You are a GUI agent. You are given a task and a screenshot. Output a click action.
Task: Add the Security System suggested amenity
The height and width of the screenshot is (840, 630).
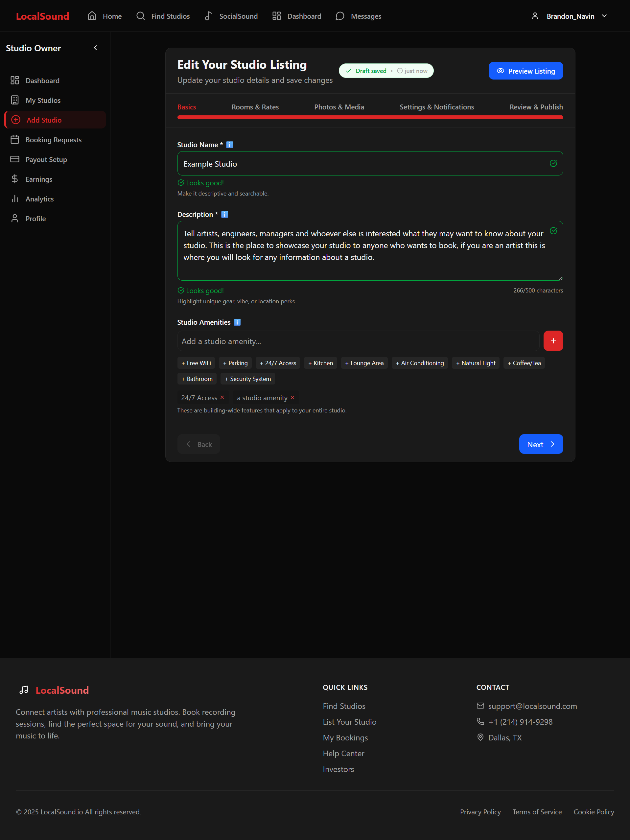coord(247,378)
